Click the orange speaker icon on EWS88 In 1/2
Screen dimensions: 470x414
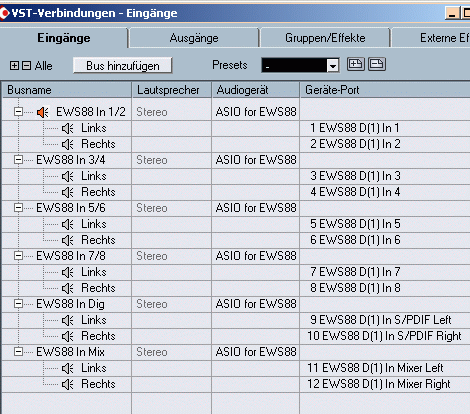[x=43, y=112]
